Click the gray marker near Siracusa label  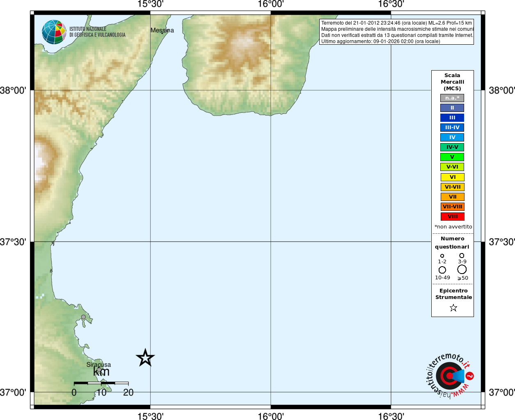pos(99,370)
